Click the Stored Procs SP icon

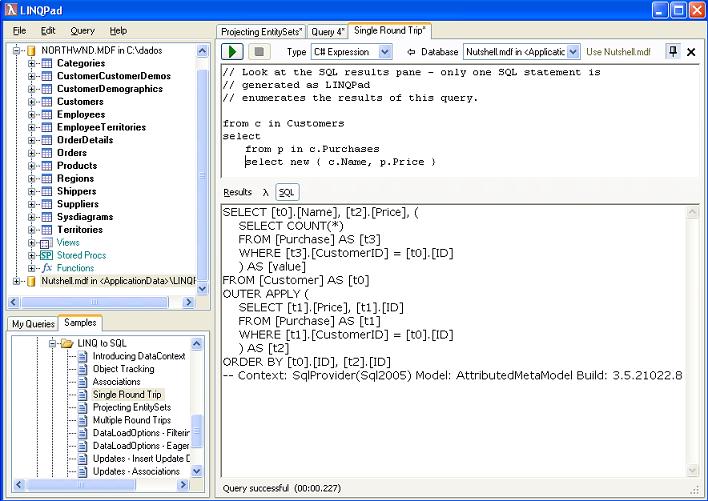(x=47, y=255)
